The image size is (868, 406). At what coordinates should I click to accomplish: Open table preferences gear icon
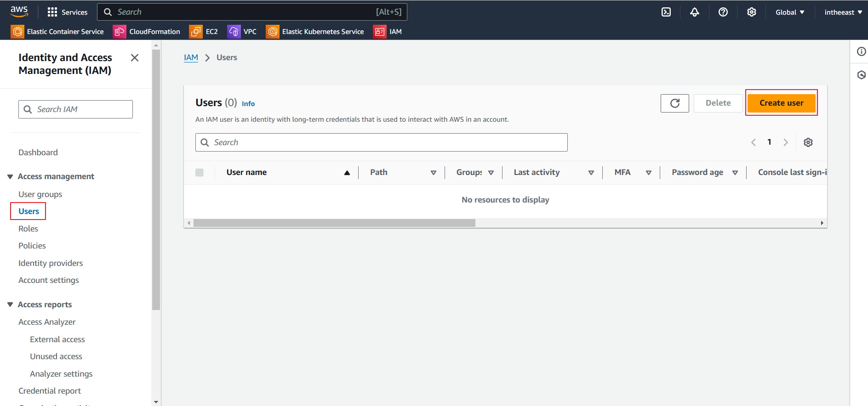tap(808, 142)
